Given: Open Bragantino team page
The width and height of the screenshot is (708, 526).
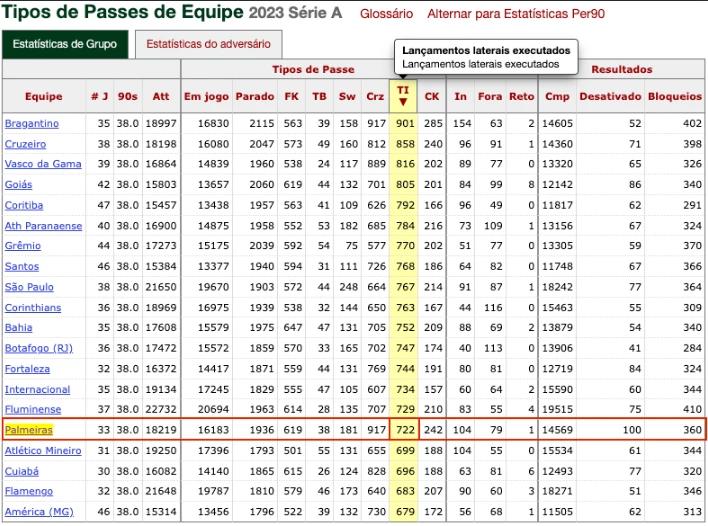Looking at the screenshot, I should [32, 123].
